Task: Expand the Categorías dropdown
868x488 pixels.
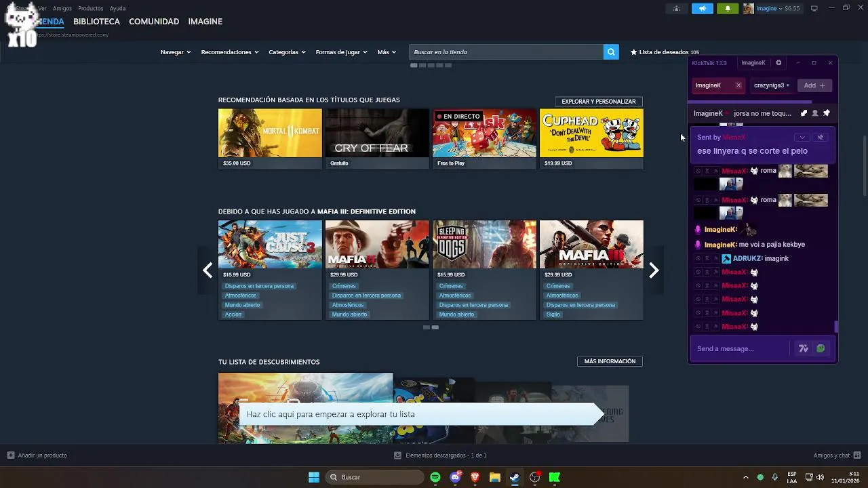Action: [287, 52]
